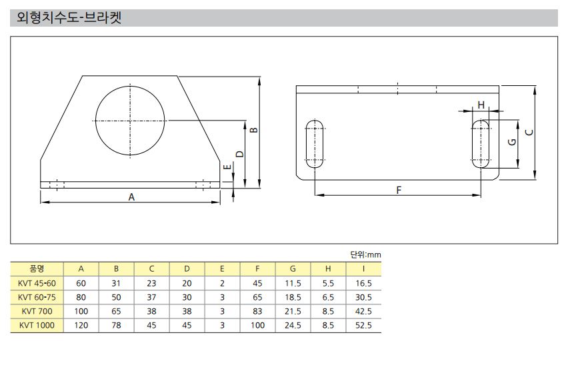Viewport: 588px width, 373px height.
Task: Choose value 24.5 in KVT 1000 row
Action: pos(293,325)
